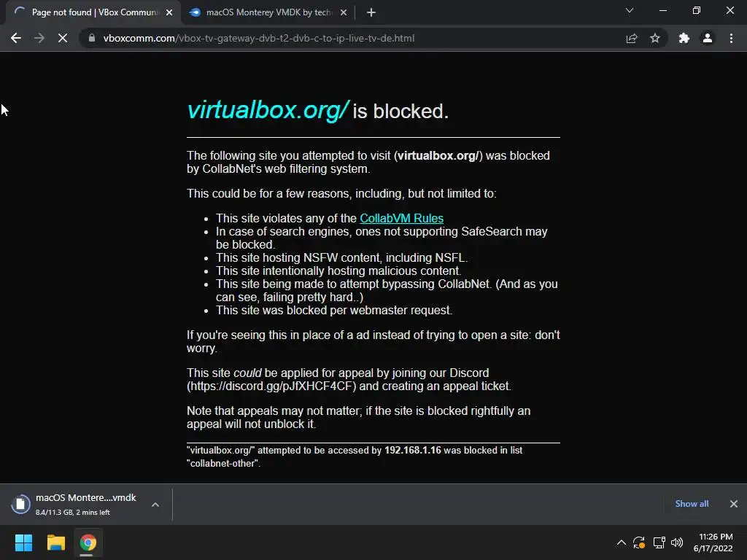Screen dimensions: 747x560
Task: Minimize the Chrome window
Action: point(662,10)
